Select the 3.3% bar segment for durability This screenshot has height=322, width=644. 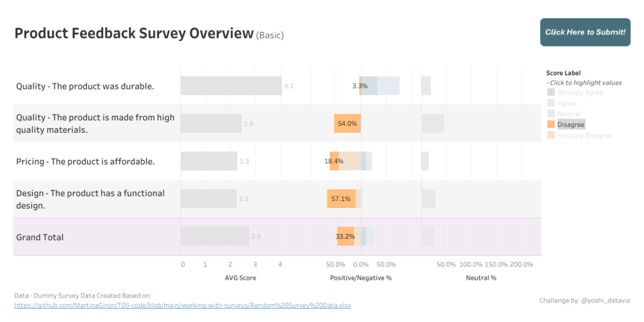(x=360, y=86)
